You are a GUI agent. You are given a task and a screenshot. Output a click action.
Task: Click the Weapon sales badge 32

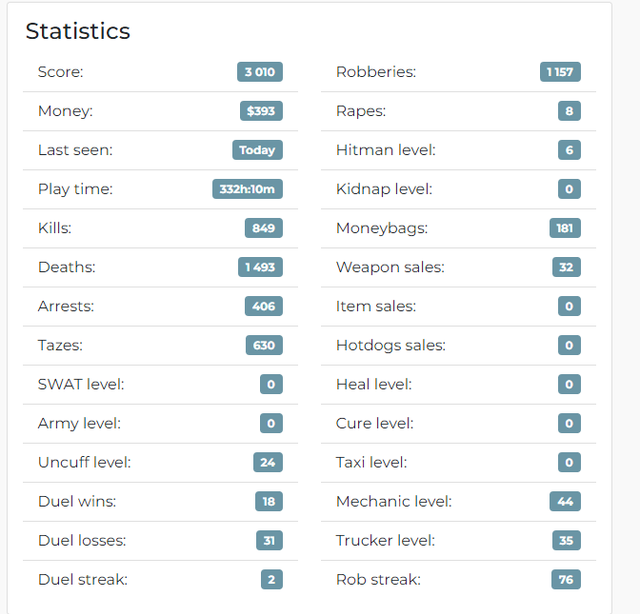[x=566, y=267]
